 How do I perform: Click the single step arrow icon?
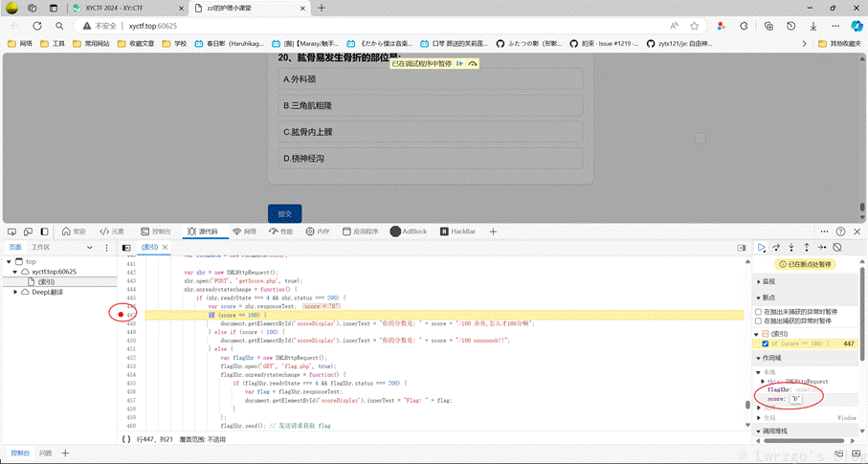[822, 248]
